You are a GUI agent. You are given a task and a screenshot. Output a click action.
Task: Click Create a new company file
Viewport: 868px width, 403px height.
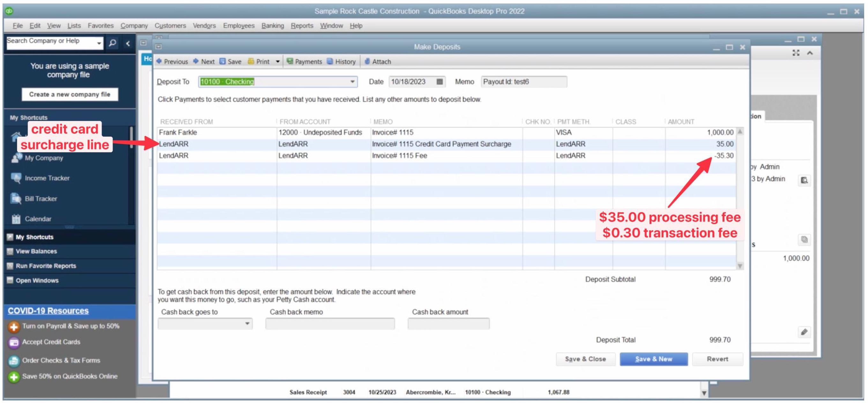tap(70, 94)
